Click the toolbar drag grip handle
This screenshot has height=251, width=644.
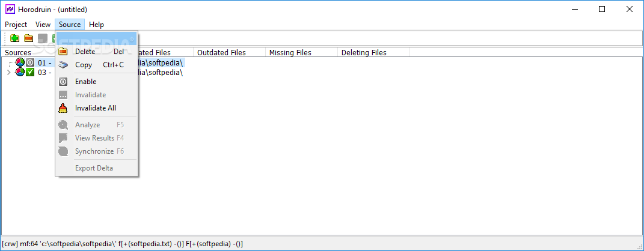(6, 38)
